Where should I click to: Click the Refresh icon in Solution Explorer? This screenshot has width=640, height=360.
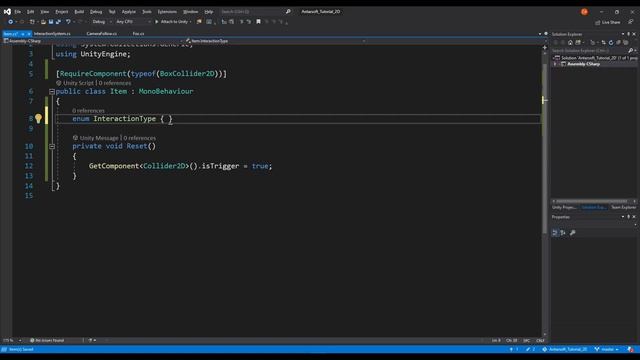tap(611, 42)
